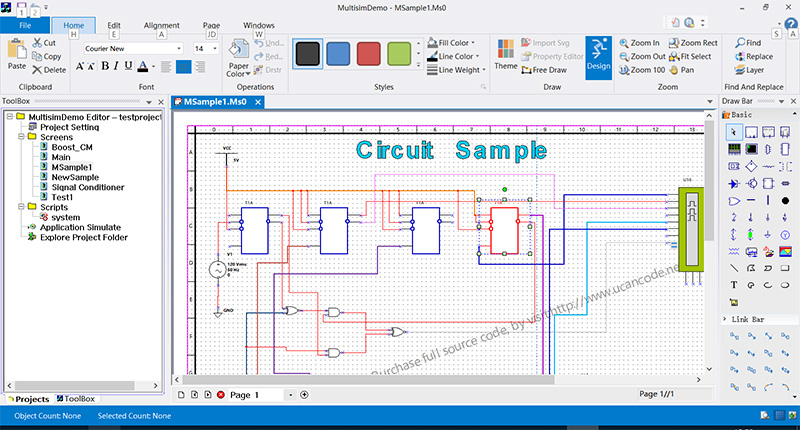800x430 pixels.
Task: Select the arc drawing tool
Action: click(768, 285)
